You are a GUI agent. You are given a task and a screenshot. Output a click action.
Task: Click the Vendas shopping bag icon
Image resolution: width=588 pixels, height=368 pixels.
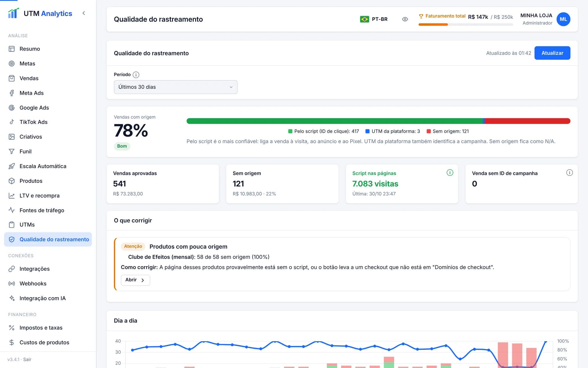coord(12,78)
